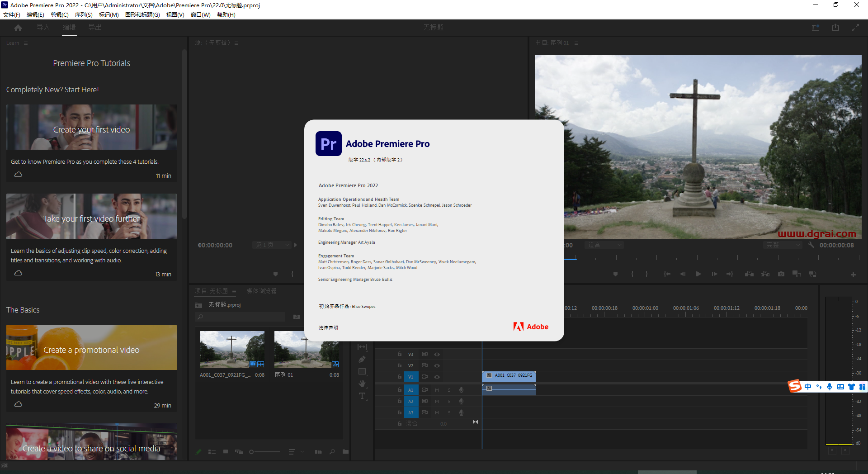The image size is (868, 474).
Task: Mute audio track A1
Action: pyautogui.click(x=437, y=389)
